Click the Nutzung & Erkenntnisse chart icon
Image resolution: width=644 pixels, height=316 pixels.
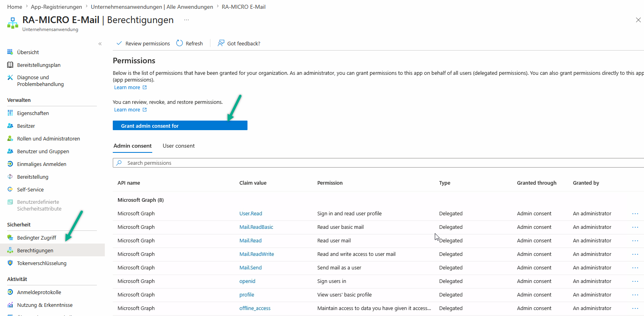click(x=10, y=305)
